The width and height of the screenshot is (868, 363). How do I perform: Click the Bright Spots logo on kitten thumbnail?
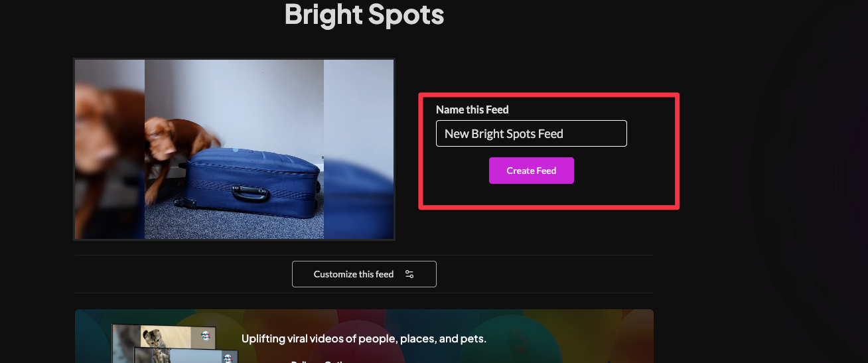tap(206, 336)
